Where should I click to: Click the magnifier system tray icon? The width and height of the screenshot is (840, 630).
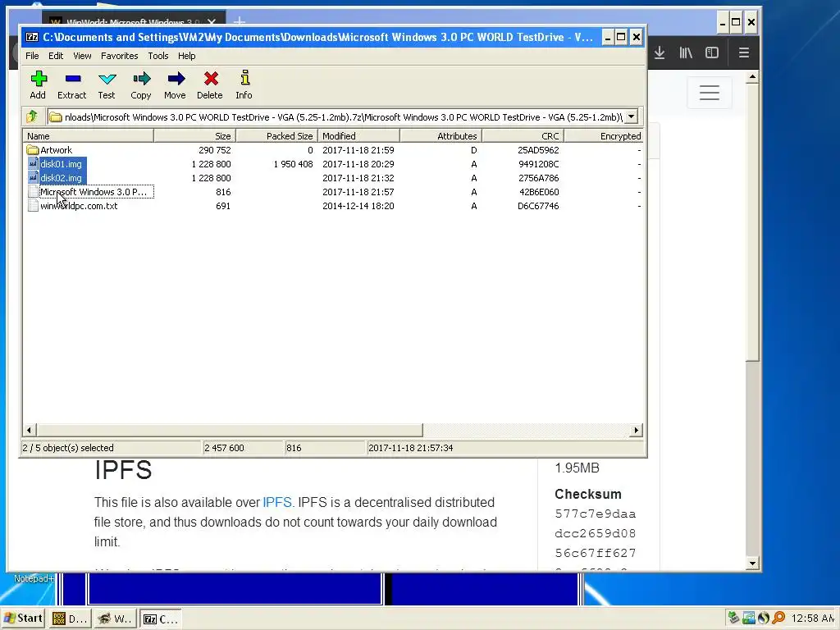(778, 619)
